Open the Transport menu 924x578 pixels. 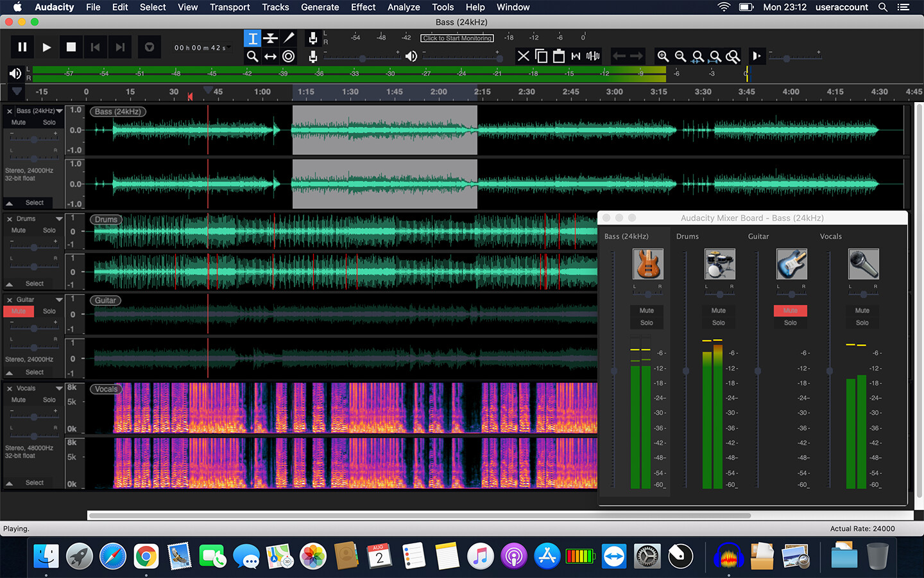230,7
